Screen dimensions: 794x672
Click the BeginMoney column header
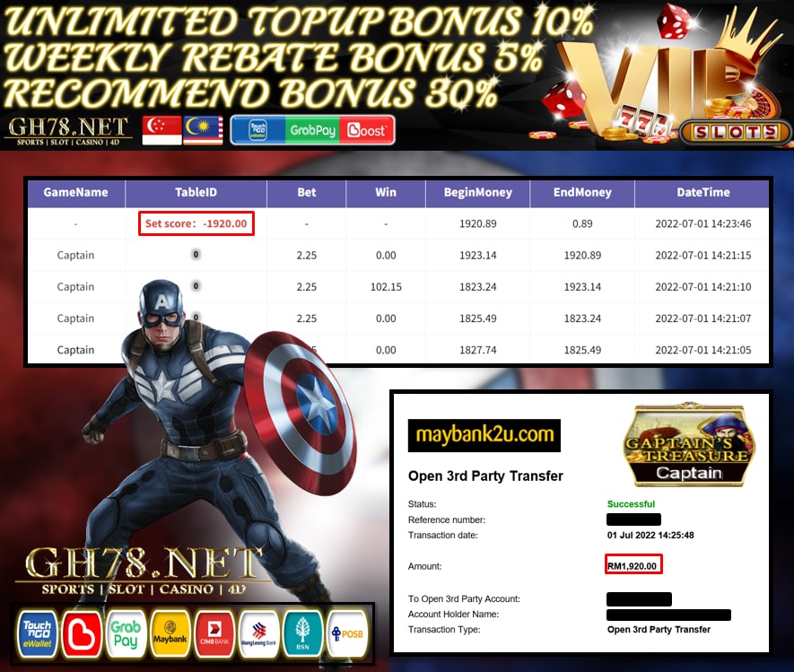point(477,192)
